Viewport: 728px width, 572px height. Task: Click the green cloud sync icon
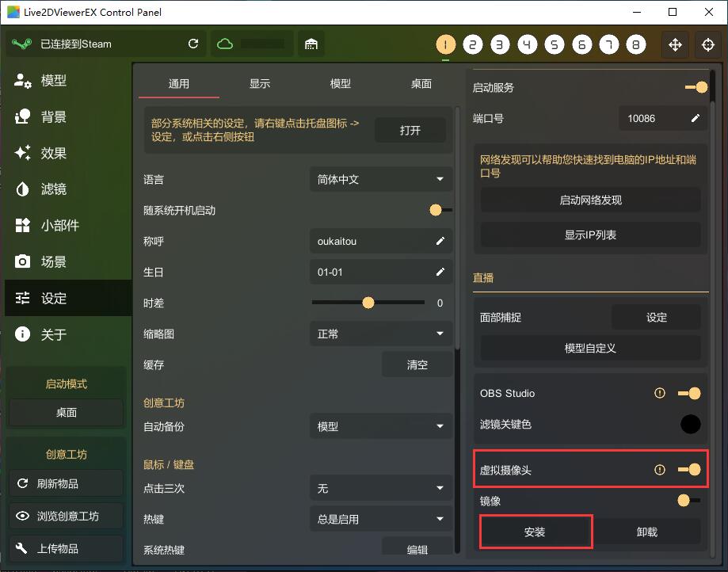click(225, 44)
